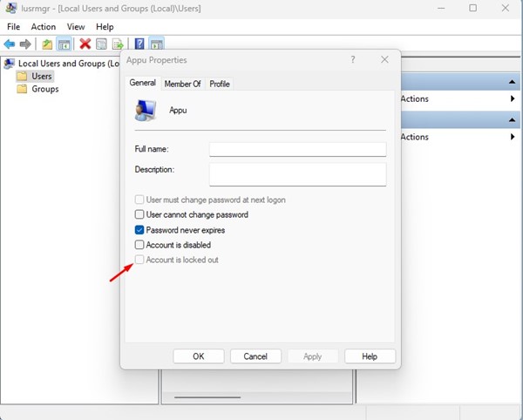
Task: Expand the upper More Actions submenu arrow
Action: [x=513, y=98]
